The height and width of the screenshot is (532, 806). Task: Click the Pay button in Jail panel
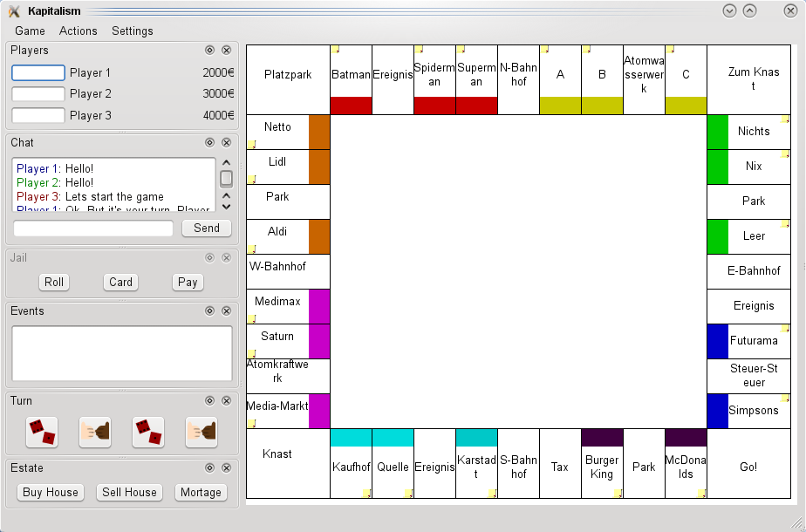pyautogui.click(x=188, y=283)
